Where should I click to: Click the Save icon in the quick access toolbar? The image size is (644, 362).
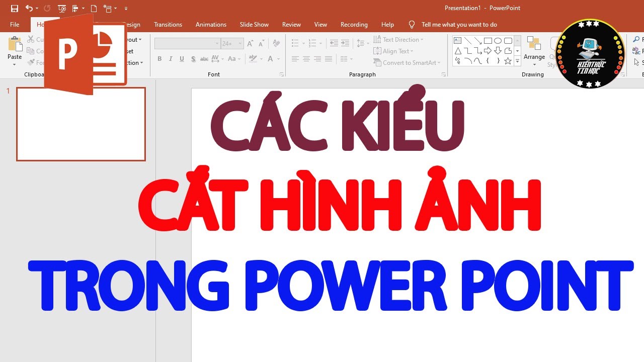click(x=15, y=9)
